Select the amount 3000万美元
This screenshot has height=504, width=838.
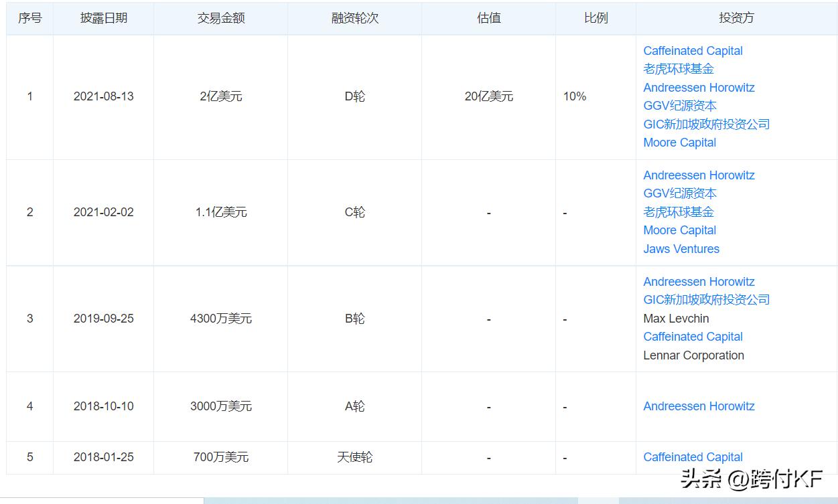[x=220, y=406]
